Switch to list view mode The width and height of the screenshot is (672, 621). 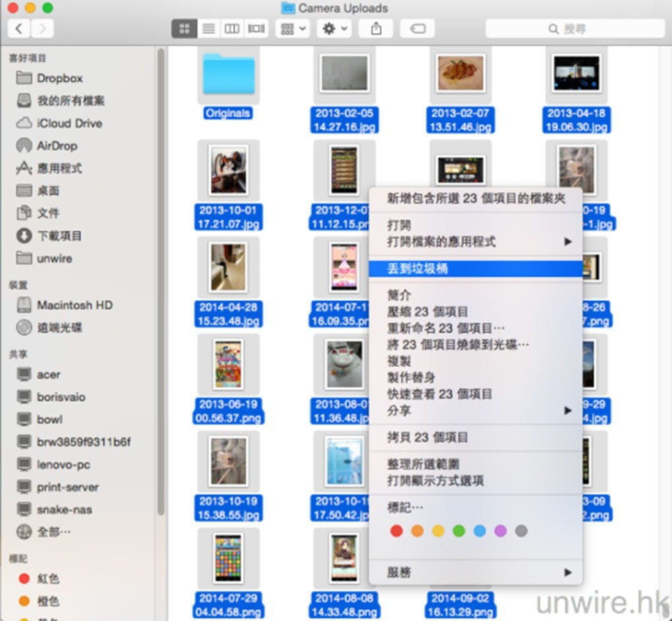point(208,29)
